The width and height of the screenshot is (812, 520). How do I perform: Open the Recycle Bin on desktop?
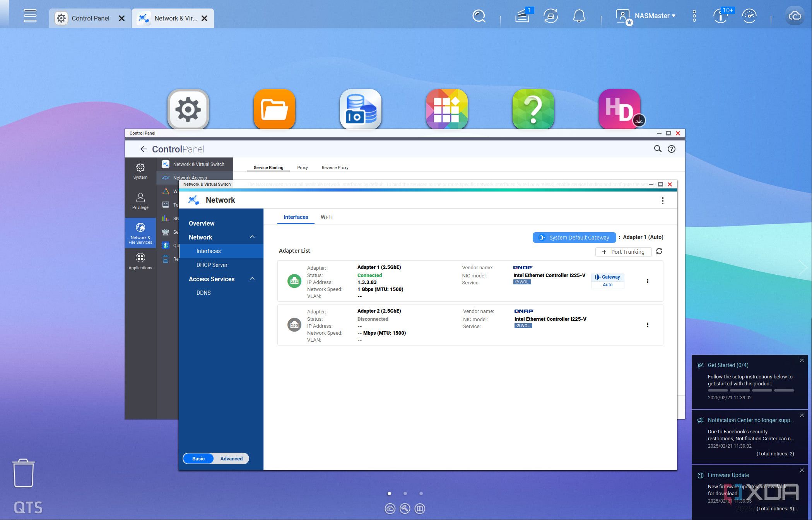(x=23, y=473)
